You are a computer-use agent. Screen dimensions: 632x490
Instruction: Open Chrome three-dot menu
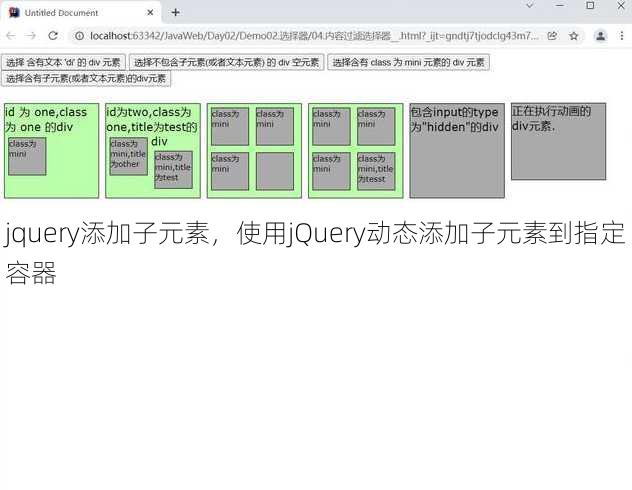(x=622, y=36)
